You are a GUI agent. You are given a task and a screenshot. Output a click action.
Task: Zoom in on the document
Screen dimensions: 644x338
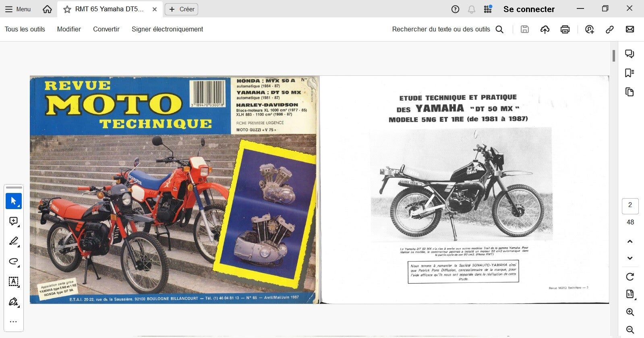point(630,312)
